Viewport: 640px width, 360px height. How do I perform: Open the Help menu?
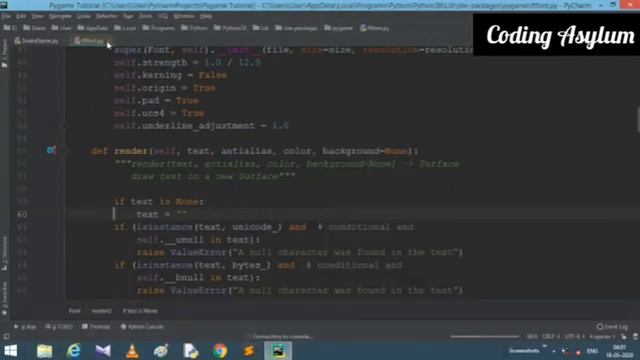click(206, 16)
